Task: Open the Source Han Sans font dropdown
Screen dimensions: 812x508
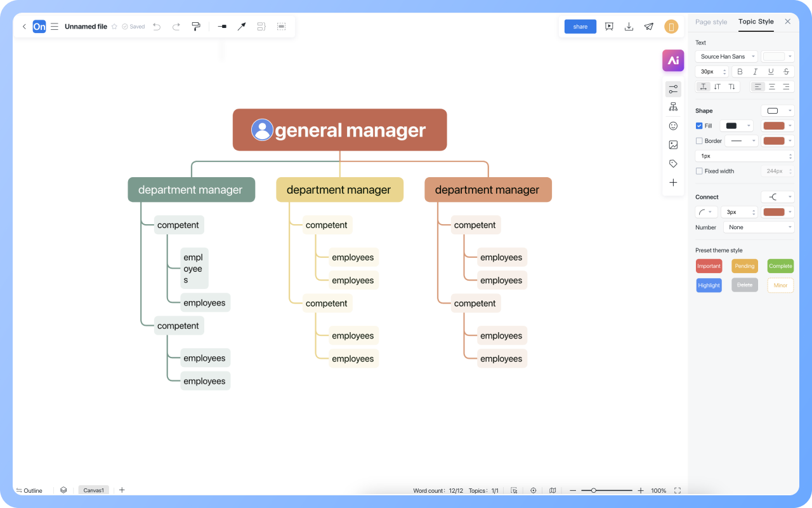Action: tap(726, 57)
